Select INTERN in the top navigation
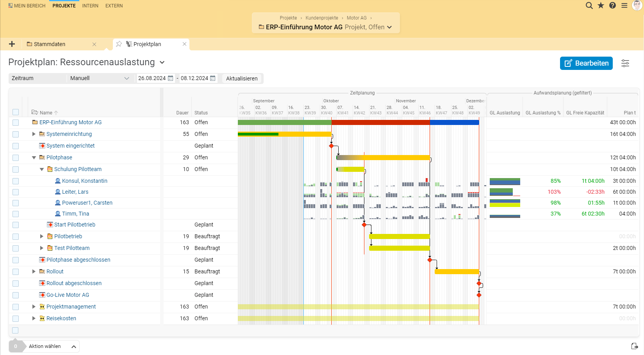Screen dimensions: 644x355 click(x=90, y=5)
